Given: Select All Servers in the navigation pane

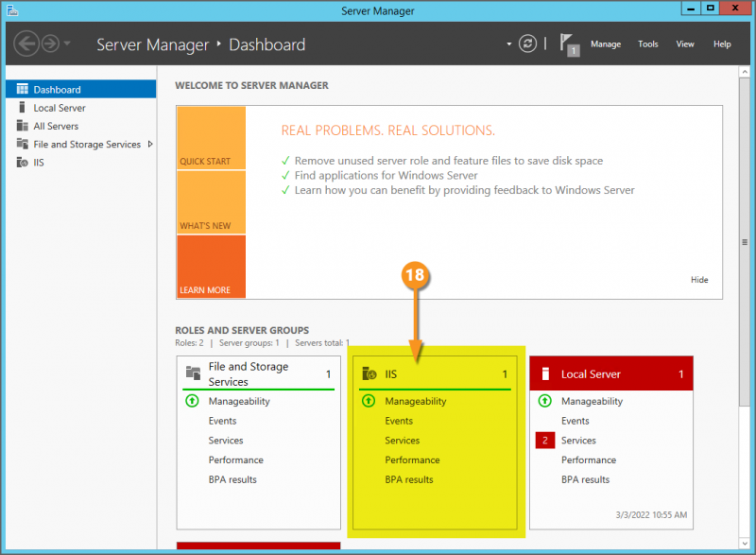Looking at the screenshot, I should [x=80, y=126].
